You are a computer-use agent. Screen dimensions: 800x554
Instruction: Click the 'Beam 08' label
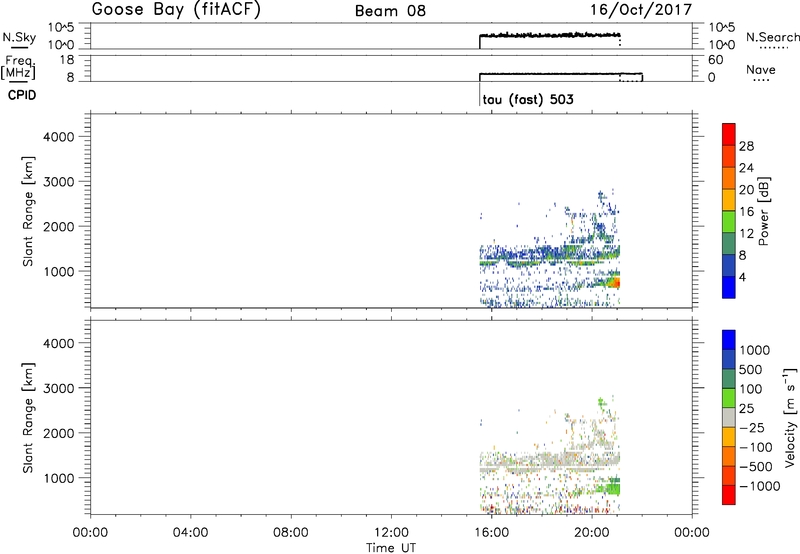tap(390, 11)
